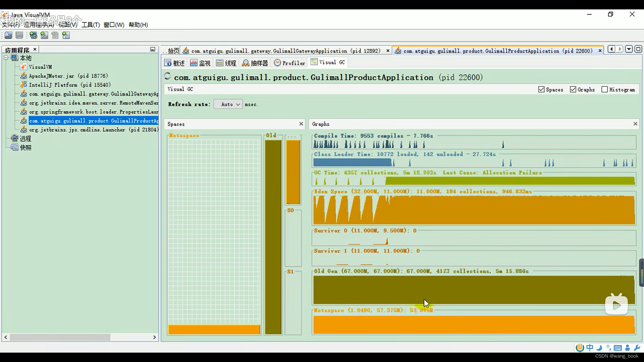Close the Graphs panel
644x362 pixels.
pyautogui.click(x=635, y=124)
